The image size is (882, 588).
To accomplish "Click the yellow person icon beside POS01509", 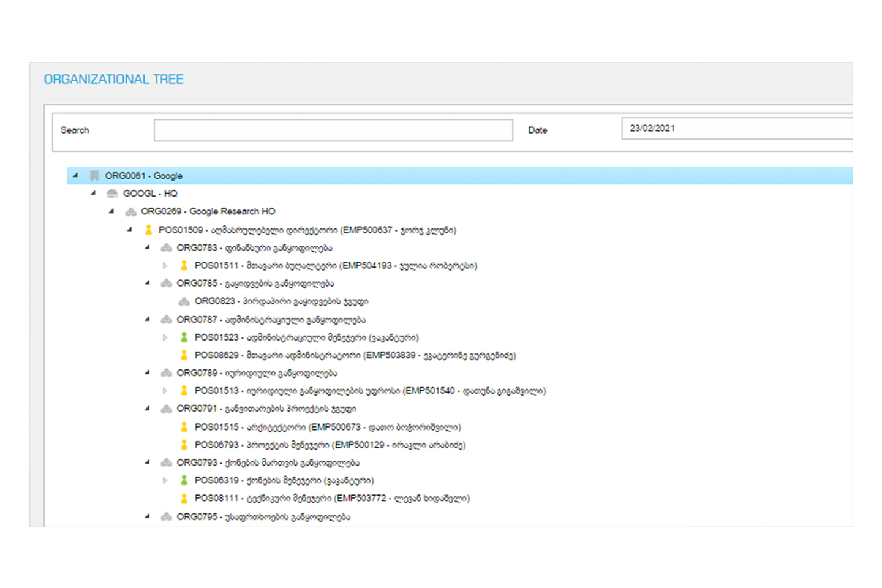I will coord(148,230).
